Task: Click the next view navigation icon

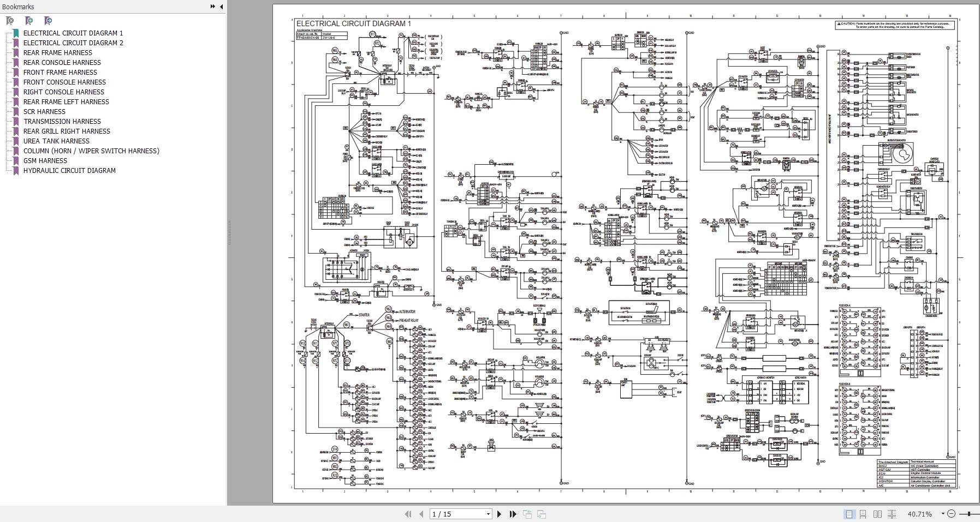Action: pyautogui.click(x=542, y=514)
